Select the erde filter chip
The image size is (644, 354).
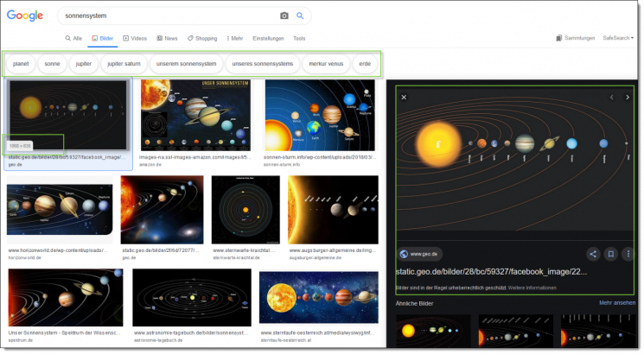(365, 64)
